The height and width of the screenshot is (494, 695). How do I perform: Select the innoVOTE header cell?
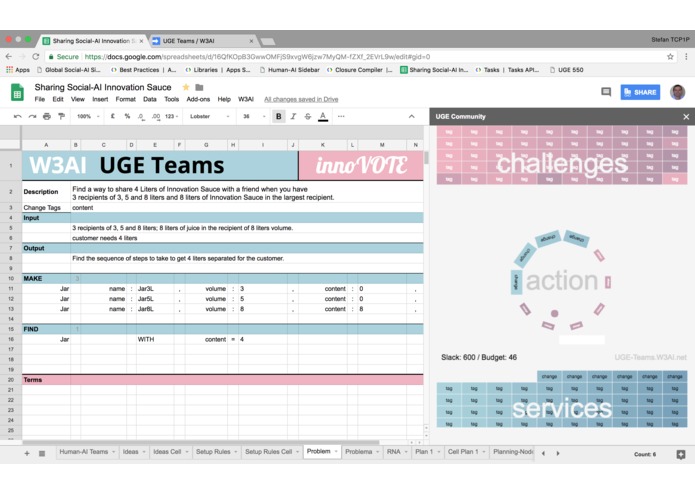[x=361, y=165]
